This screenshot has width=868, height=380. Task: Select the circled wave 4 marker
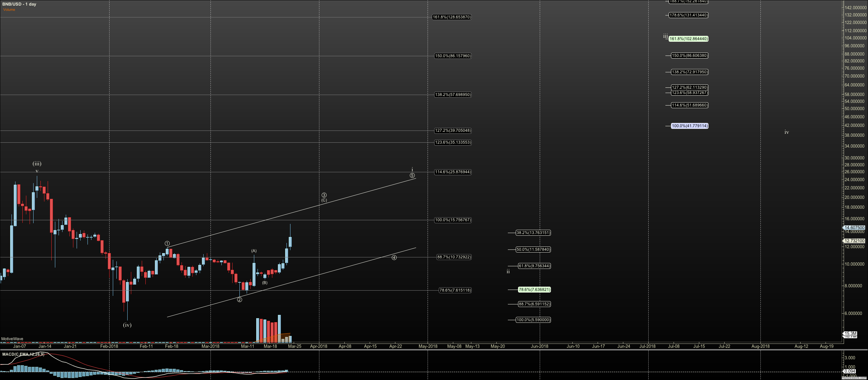[x=394, y=257]
